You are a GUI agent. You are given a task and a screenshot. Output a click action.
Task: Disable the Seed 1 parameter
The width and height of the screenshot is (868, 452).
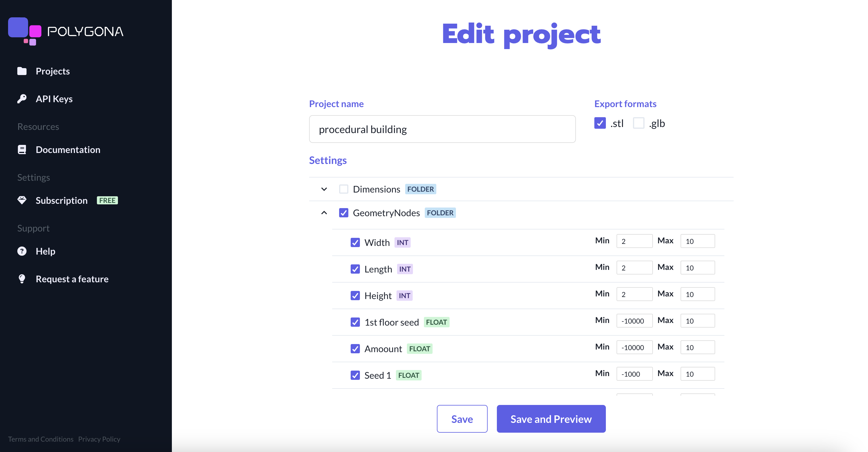(x=355, y=375)
